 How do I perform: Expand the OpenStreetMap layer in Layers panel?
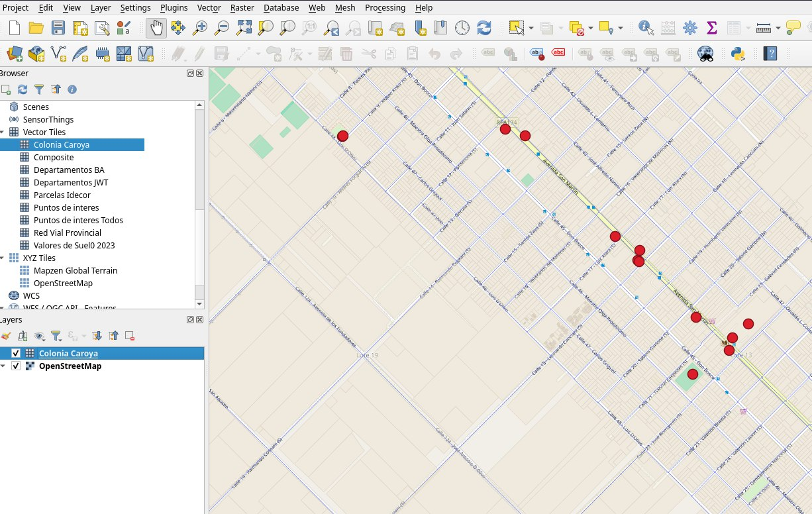(x=2, y=366)
